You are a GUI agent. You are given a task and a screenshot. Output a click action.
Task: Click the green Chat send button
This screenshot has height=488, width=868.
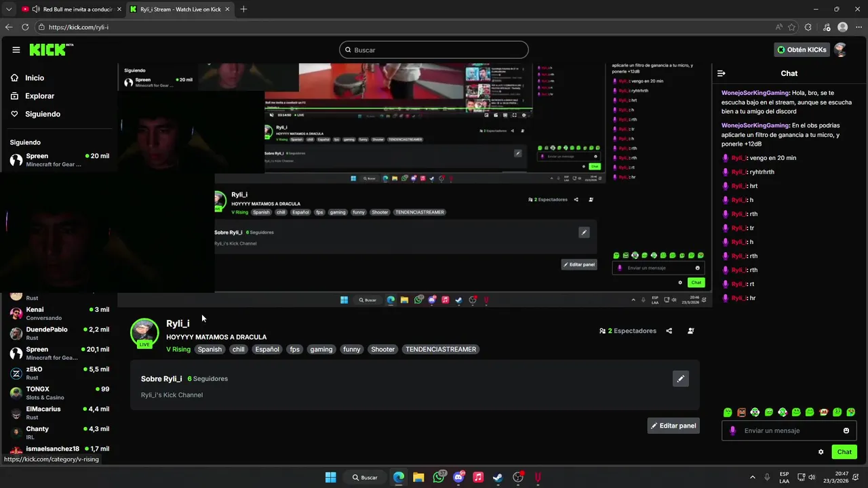tap(844, 452)
